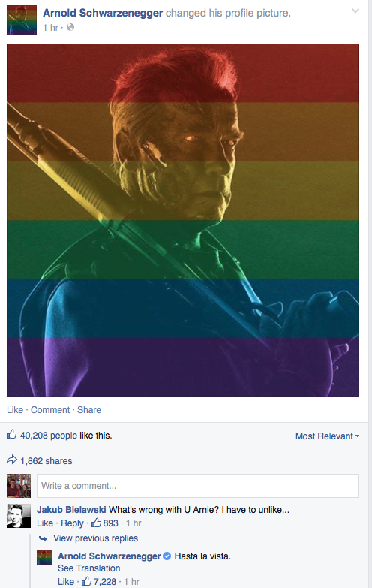Image resolution: width=372 pixels, height=588 pixels.
Task: Open the post options chevron menu
Action: [355, 11]
